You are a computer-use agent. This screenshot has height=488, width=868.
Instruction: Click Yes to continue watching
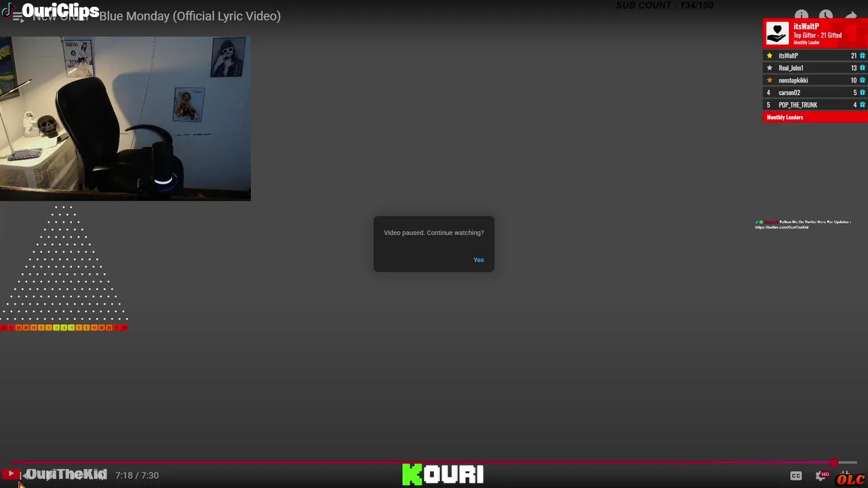(x=479, y=260)
